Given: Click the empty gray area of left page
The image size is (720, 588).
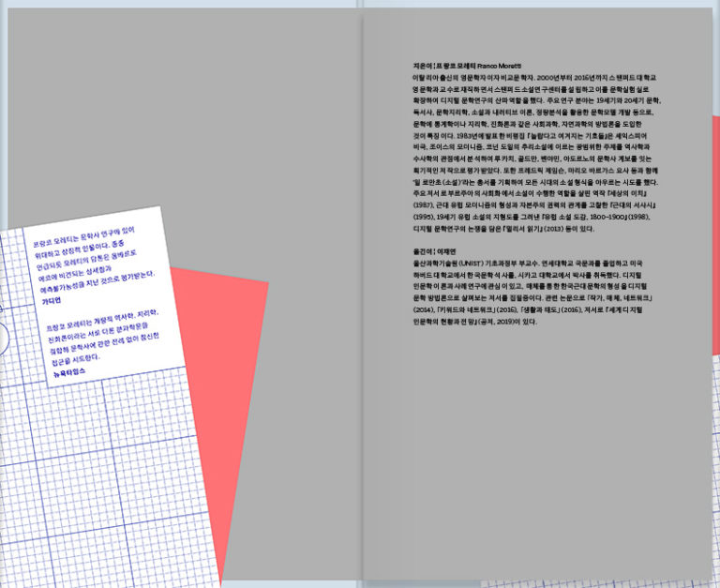Looking at the screenshot, I should (x=187, y=122).
